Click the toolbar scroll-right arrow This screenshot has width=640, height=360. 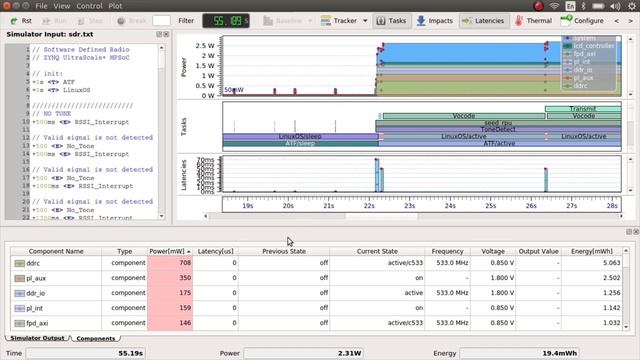630,21
